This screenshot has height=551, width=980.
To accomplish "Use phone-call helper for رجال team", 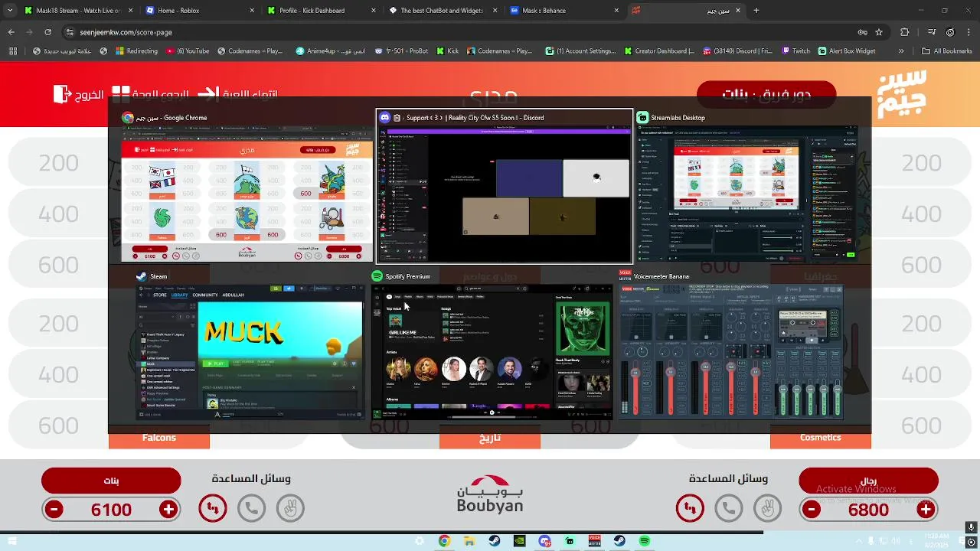I will coord(729,508).
